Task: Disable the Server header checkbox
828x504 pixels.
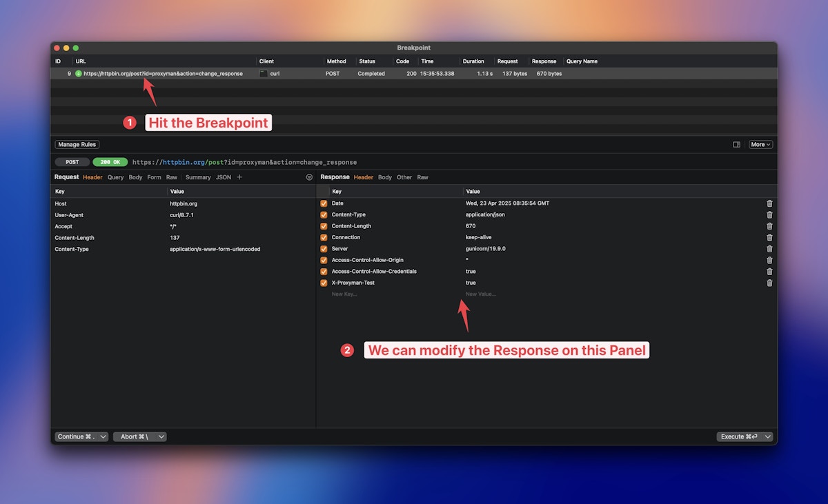Action: click(323, 248)
